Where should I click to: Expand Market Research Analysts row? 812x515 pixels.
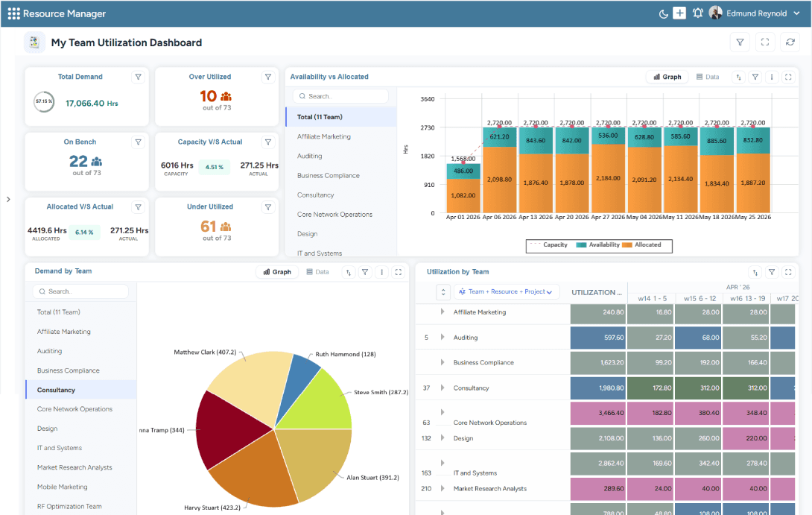pyautogui.click(x=443, y=489)
